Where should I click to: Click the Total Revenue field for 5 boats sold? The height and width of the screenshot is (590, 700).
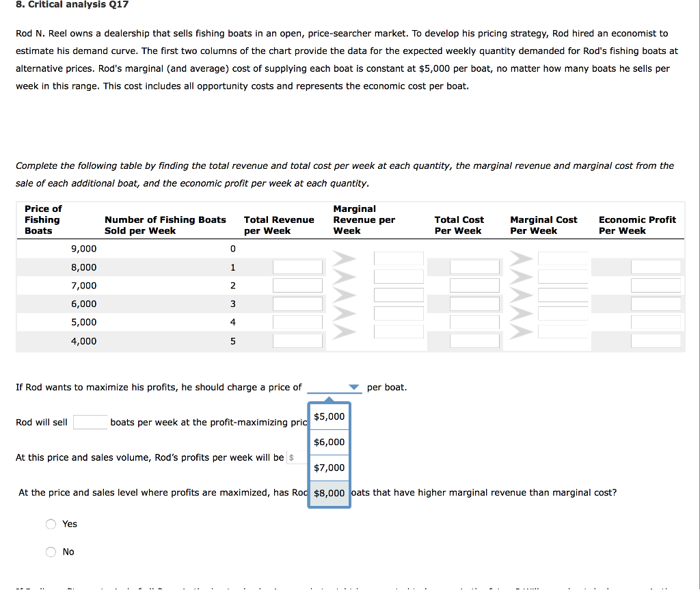297,340
